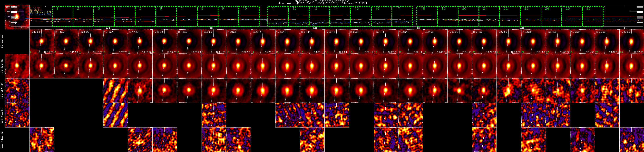Click the 0.1-17 MeV (-80) legend label

40,14
